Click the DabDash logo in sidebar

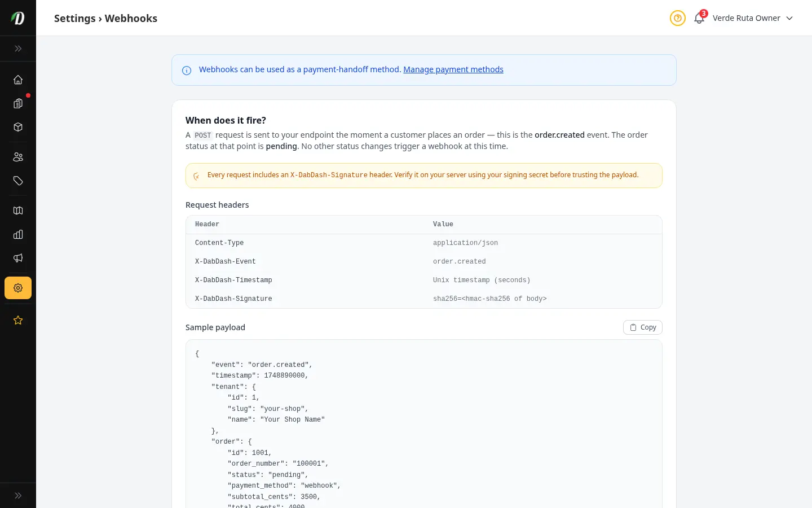(18, 18)
